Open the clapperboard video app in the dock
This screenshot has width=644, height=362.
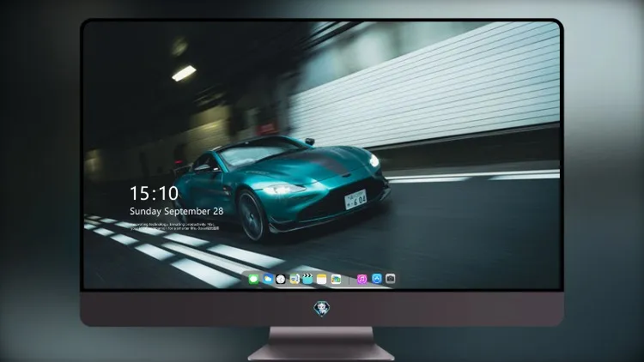pyautogui.click(x=307, y=279)
